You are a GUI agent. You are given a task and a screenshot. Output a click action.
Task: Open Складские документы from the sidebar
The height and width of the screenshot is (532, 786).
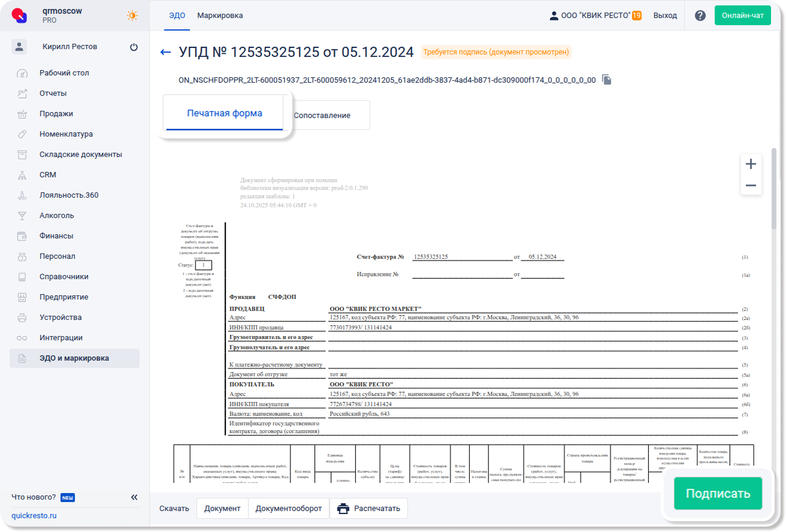[80, 154]
